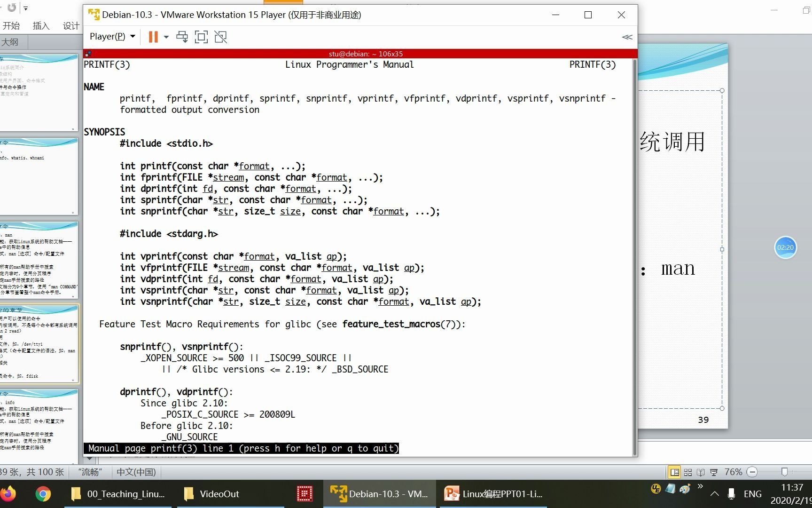The width and height of the screenshot is (812, 508).
Task: Open the 00_Teaching_Linu... folder taskbar item
Action: pos(117,494)
